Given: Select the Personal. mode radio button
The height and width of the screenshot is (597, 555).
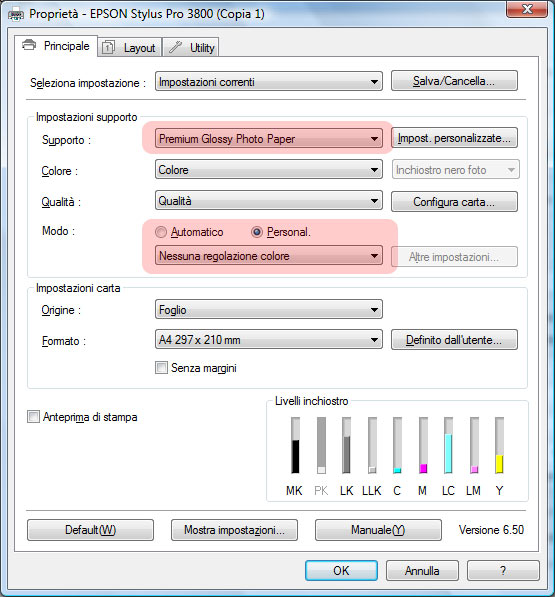Looking at the screenshot, I should coord(257,232).
